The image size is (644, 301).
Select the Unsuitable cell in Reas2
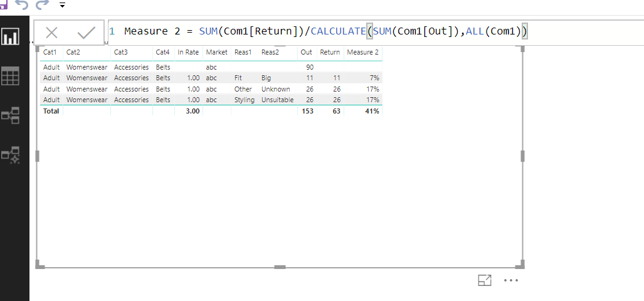[278, 100]
